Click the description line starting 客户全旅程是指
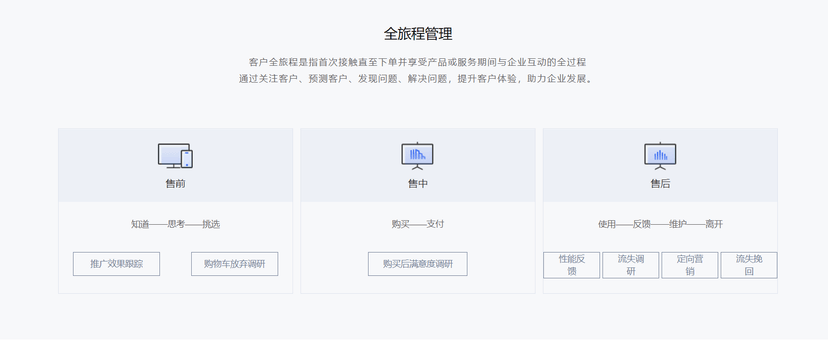Image resolution: width=828 pixels, height=363 pixels. point(418,62)
